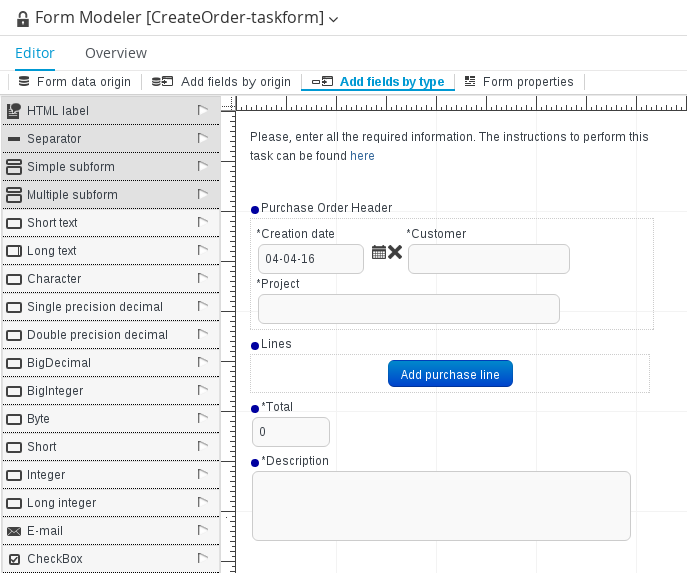The width and height of the screenshot is (687, 573).
Task: Select the CheckBox field type
Action: click(55, 559)
